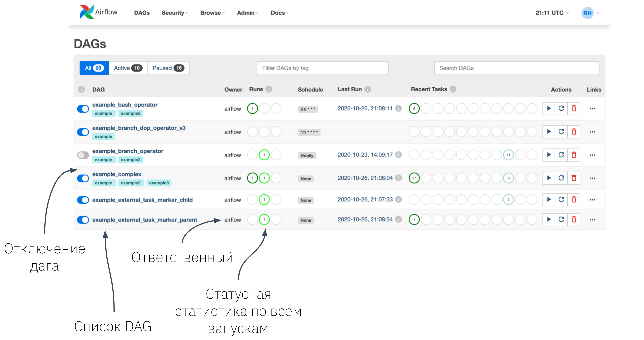Delete the example_external_task_marker_child DAG
The image size is (644, 340).
click(x=574, y=200)
